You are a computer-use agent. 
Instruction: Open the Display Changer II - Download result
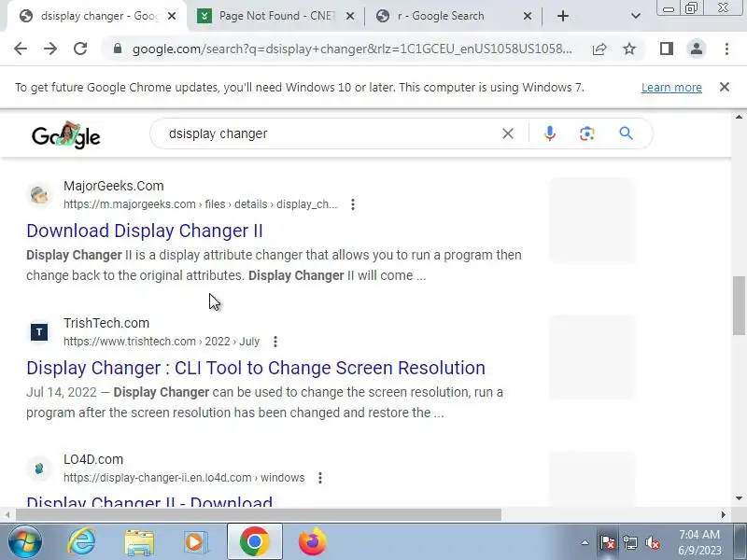(x=149, y=501)
